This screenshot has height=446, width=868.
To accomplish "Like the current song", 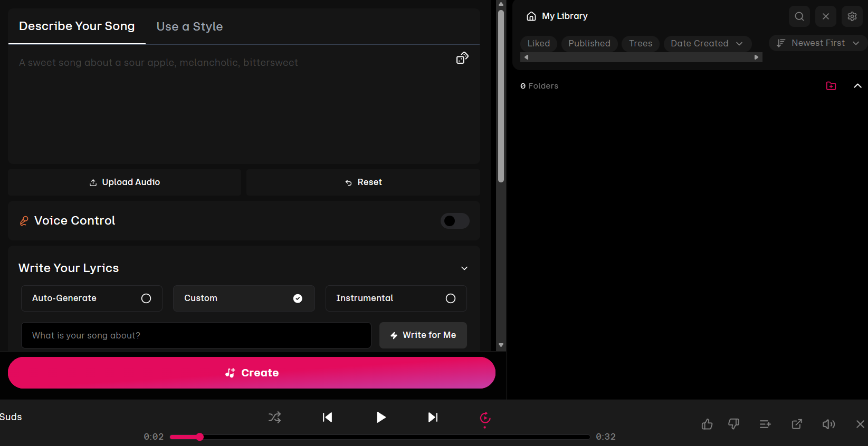I will [707, 424].
